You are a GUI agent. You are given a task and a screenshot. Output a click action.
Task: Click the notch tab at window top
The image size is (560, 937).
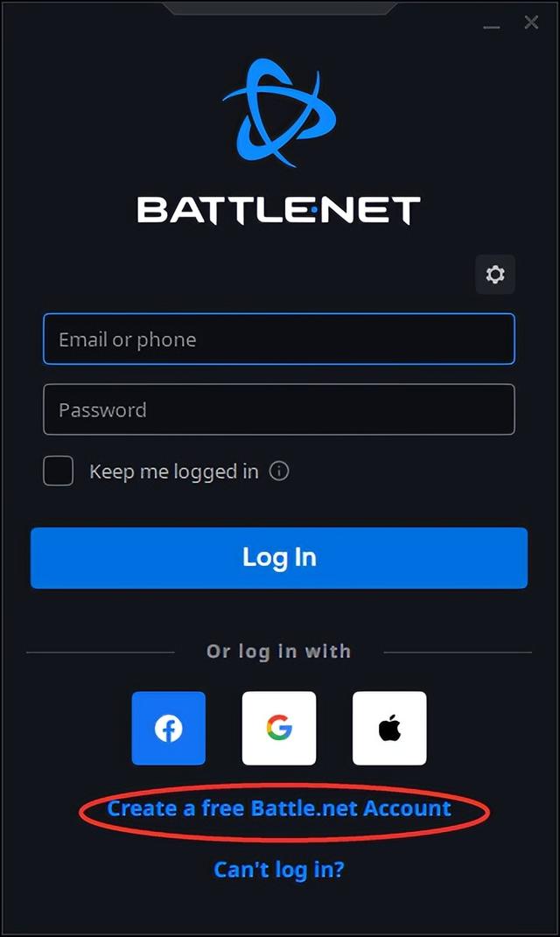(280, 8)
